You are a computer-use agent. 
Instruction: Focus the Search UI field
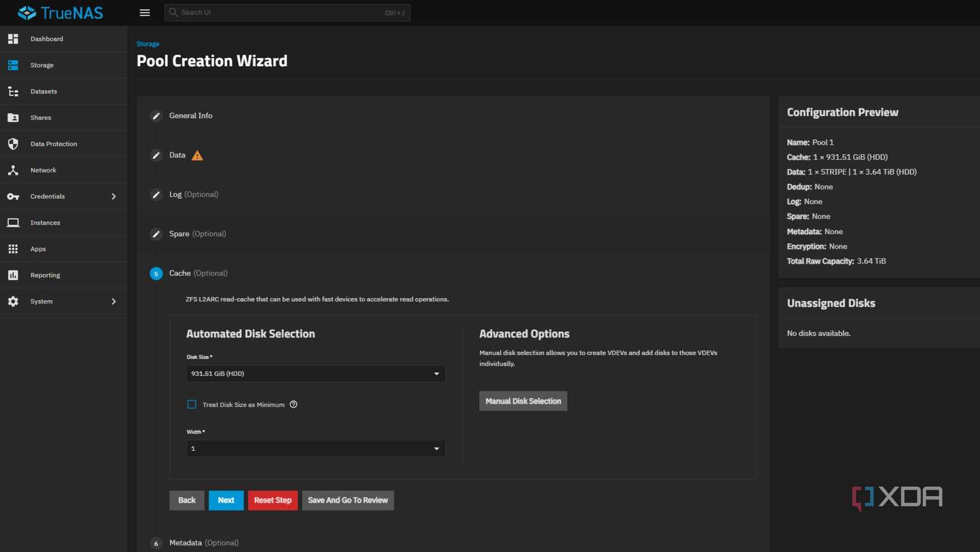[x=279, y=12]
